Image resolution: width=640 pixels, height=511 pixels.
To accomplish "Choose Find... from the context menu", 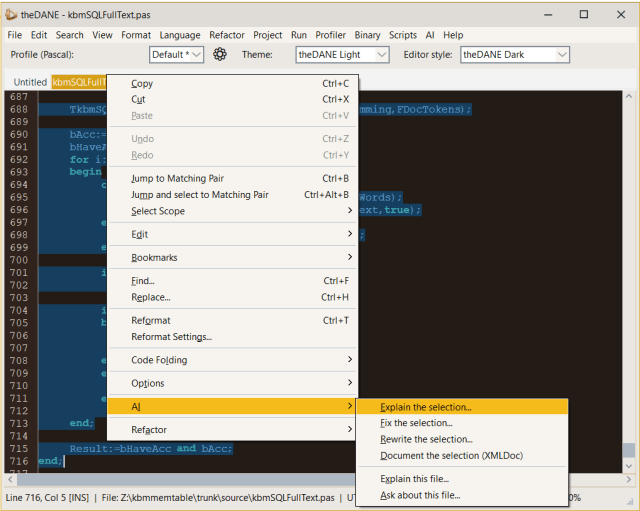I will coord(232,281).
